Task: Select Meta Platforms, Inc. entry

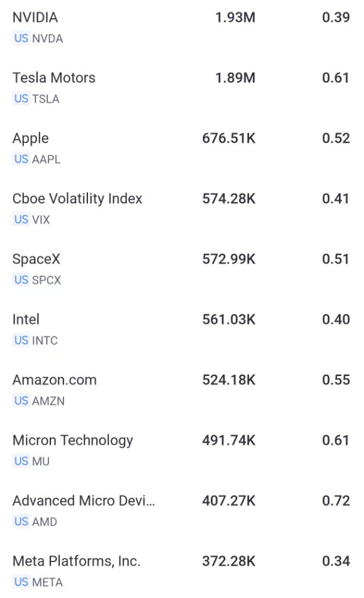Action: (182, 571)
